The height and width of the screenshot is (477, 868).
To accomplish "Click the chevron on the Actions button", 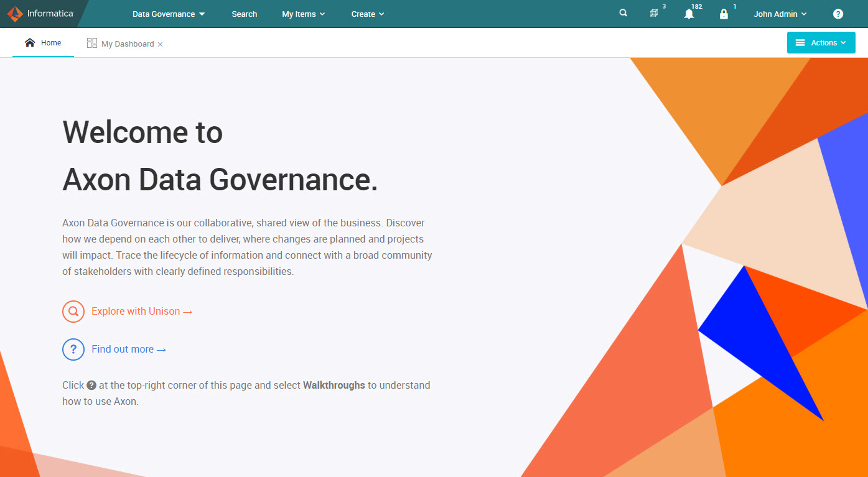I will [844, 43].
